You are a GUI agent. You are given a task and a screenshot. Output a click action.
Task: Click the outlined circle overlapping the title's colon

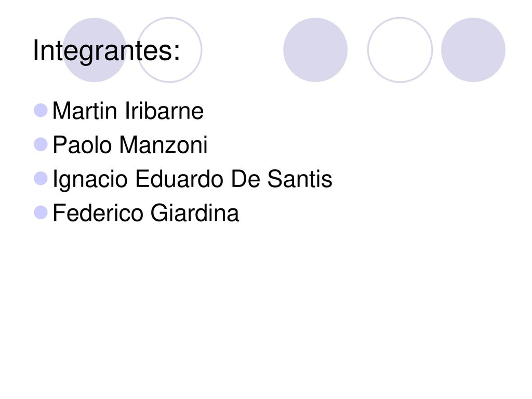(x=169, y=50)
